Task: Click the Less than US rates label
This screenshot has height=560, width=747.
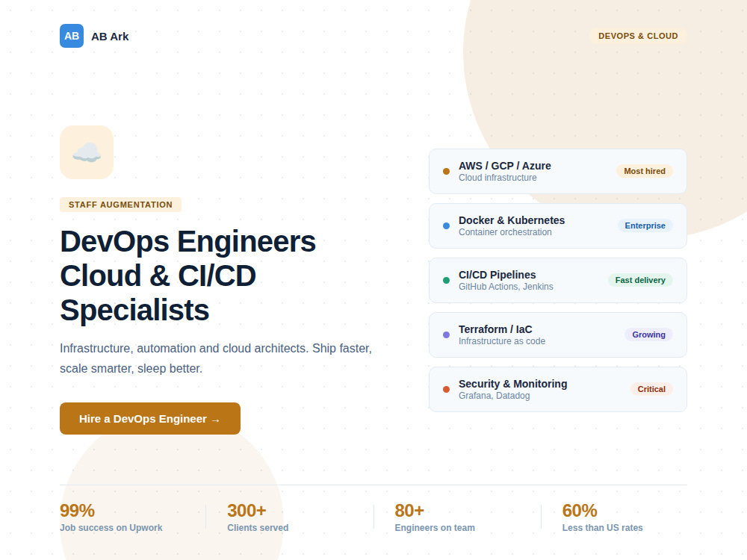Action: 603,528
